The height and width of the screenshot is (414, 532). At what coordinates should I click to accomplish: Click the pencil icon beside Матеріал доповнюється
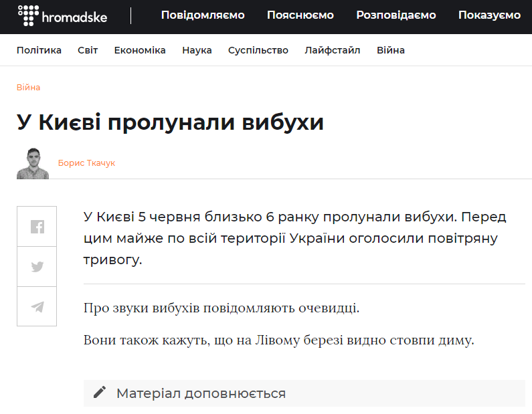click(100, 393)
